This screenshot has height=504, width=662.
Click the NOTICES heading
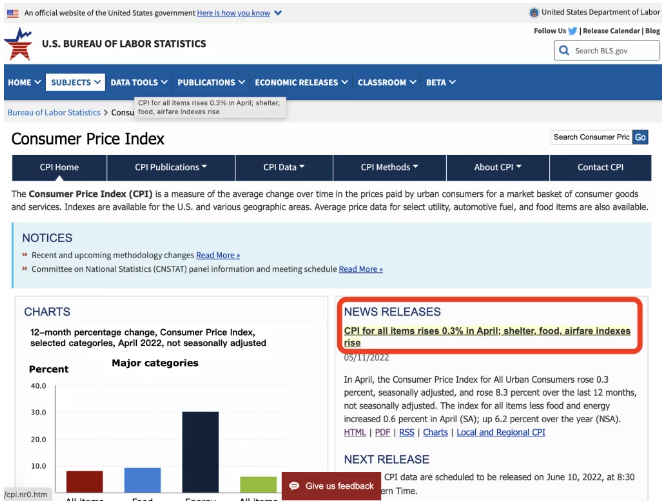coord(47,238)
